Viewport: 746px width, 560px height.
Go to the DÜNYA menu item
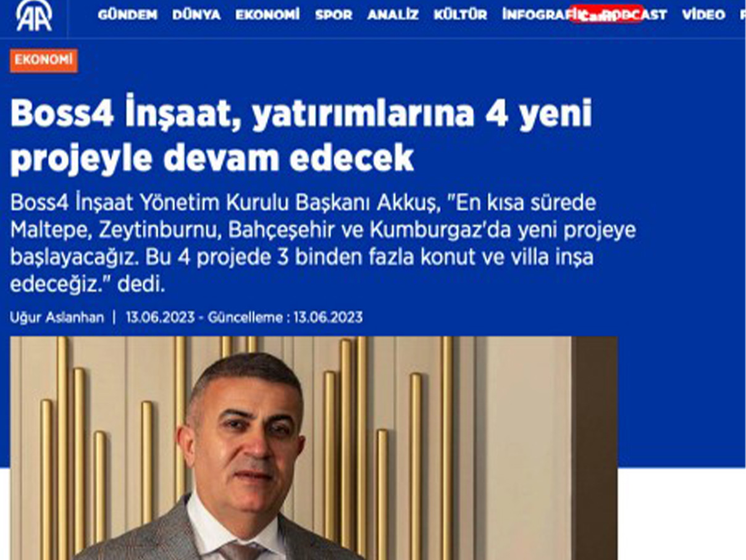tap(196, 15)
